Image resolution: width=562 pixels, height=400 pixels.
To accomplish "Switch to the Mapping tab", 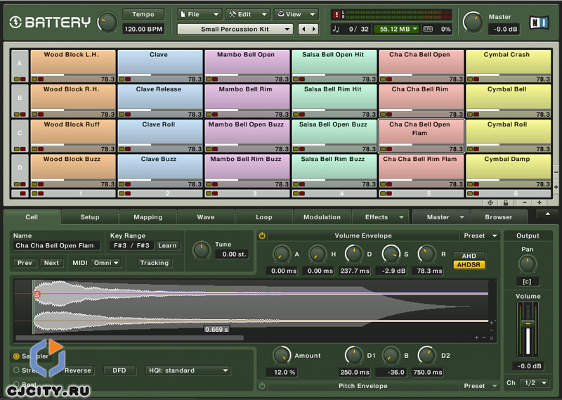I will [148, 217].
